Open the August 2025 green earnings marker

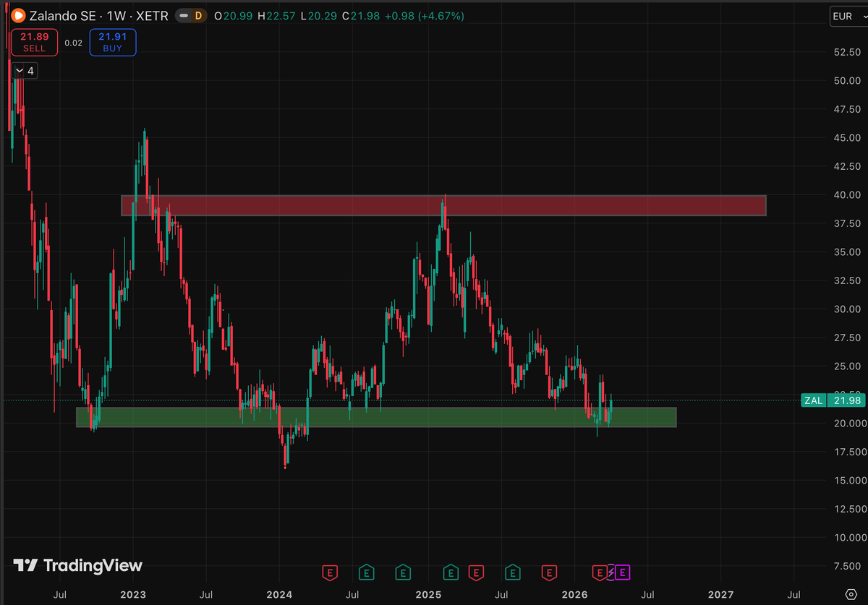pyautogui.click(x=513, y=572)
